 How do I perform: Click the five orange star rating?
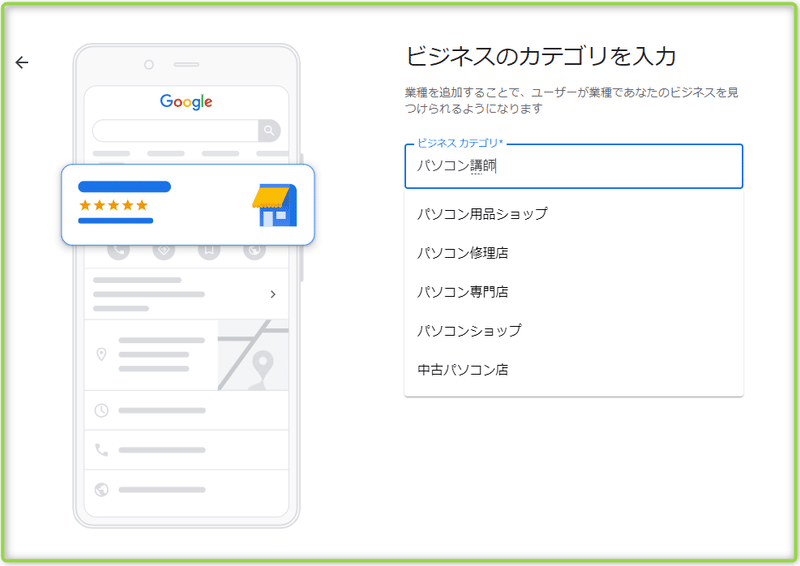(113, 205)
